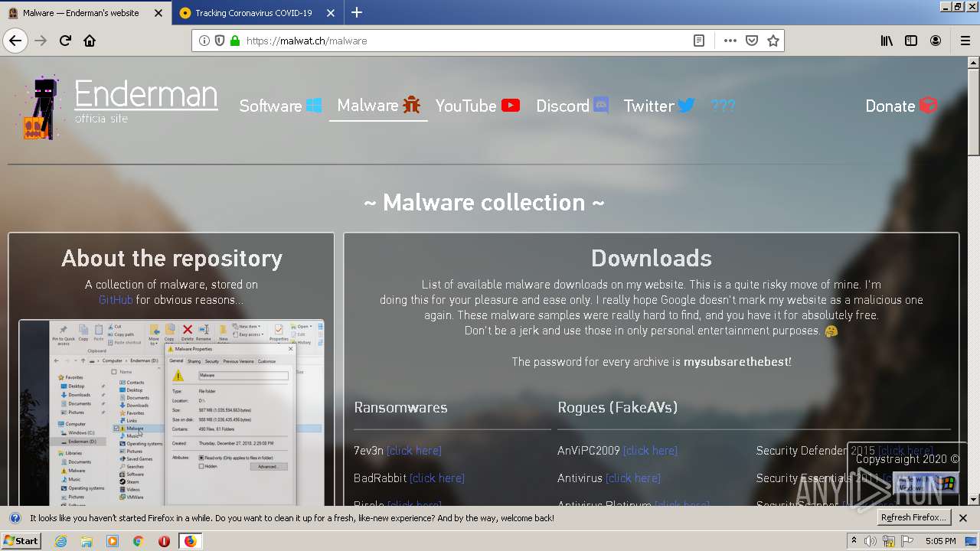The image size is (980, 551).
Task: Open page actions three-dot menu
Action: [730, 41]
